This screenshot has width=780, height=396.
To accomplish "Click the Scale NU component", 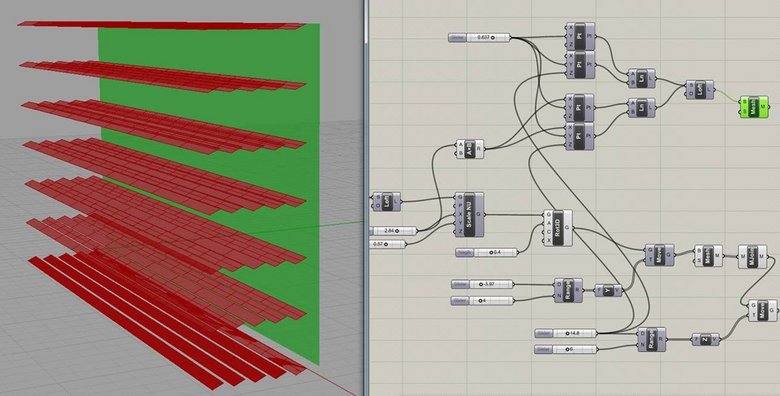I will tap(470, 214).
